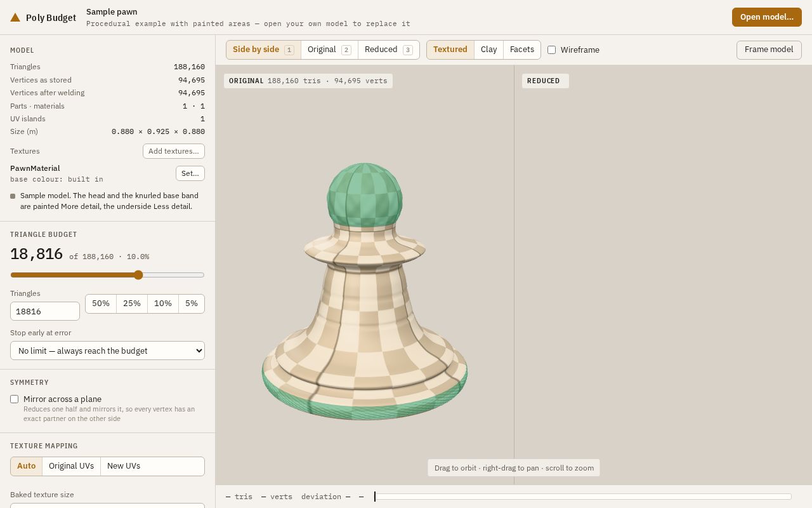
Task: Open the Stop early at error dropdown
Action: click(x=107, y=351)
